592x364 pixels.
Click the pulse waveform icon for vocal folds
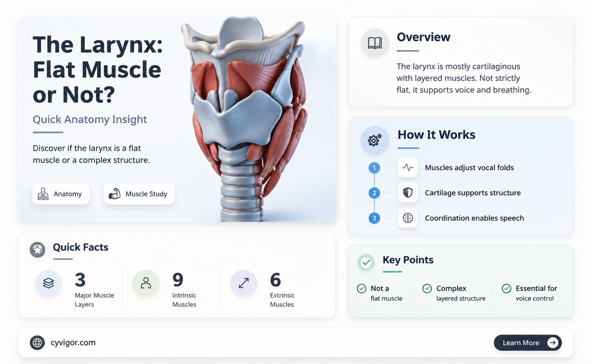tap(408, 168)
